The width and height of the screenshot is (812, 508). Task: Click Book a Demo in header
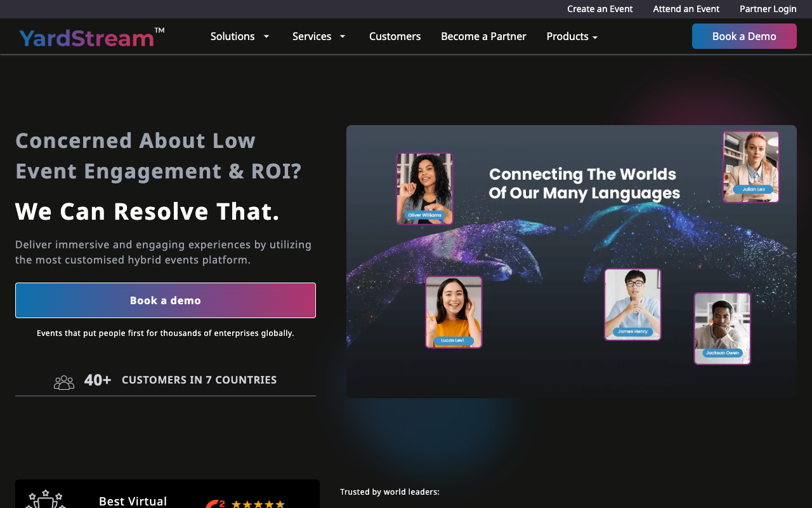(744, 36)
